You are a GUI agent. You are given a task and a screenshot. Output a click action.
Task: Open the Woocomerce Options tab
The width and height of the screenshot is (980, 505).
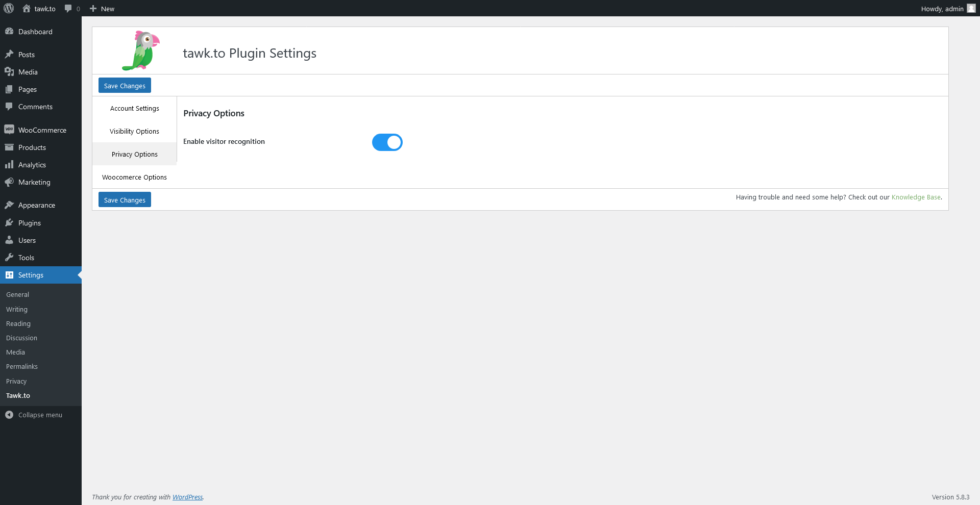click(x=134, y=178)
